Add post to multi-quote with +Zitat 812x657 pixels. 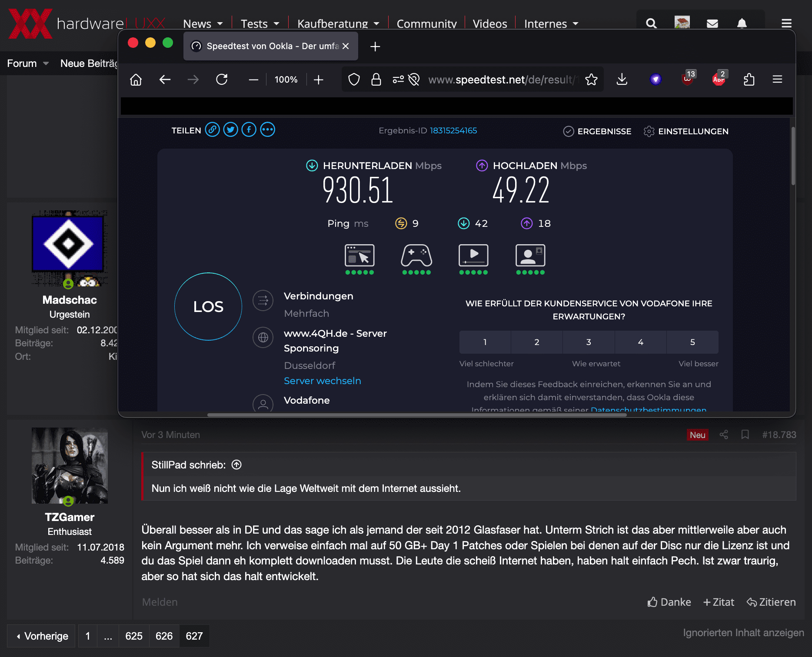[719, 602]
